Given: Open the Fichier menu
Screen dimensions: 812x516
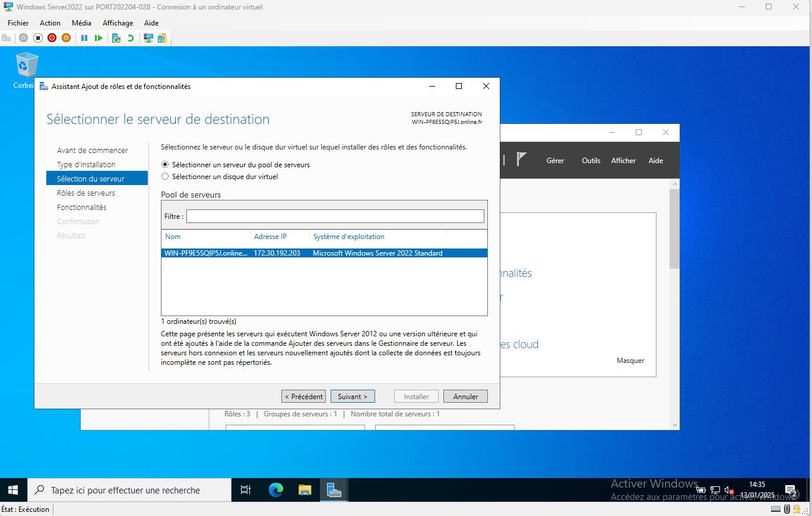Looking at the screenshot, I should point(18,23).
